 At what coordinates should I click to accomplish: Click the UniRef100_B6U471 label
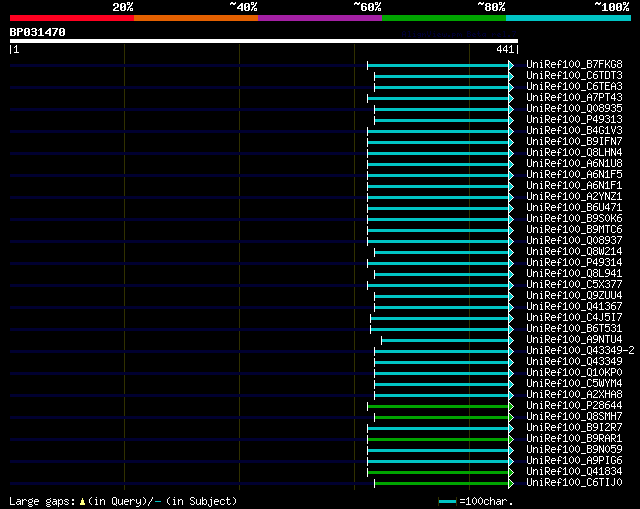(574, 208)
